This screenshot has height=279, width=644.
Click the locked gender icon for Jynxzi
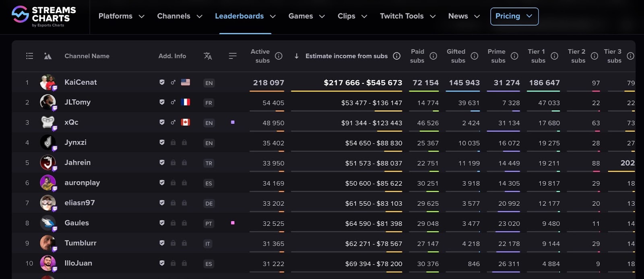point(173,142)
